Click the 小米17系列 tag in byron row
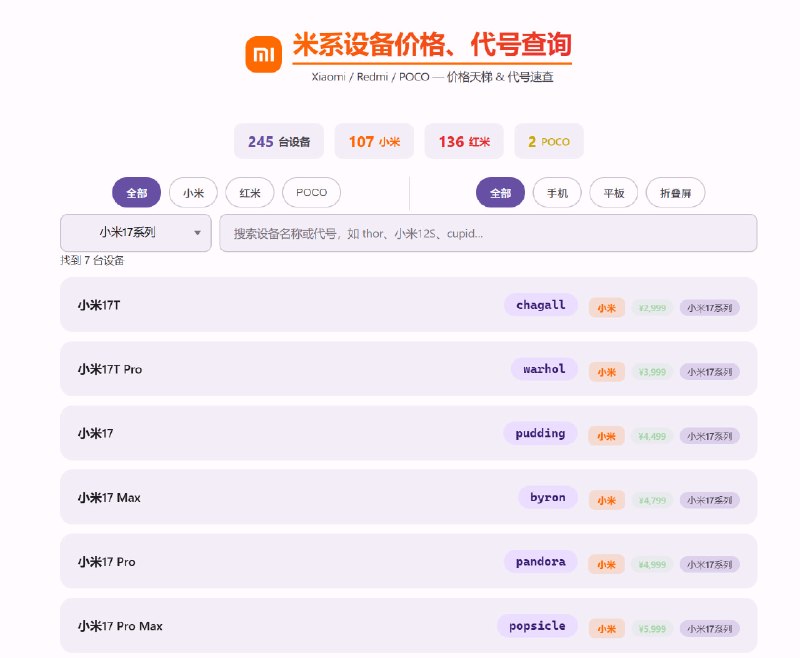The height and width of the screenshot is (658, 800). (x=710, y=500)
